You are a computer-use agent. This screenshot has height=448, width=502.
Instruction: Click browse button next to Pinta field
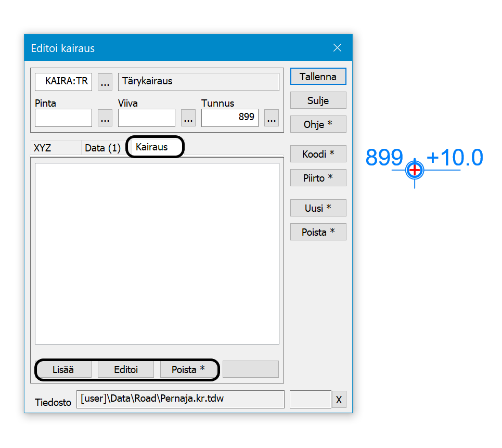(105, 118)
